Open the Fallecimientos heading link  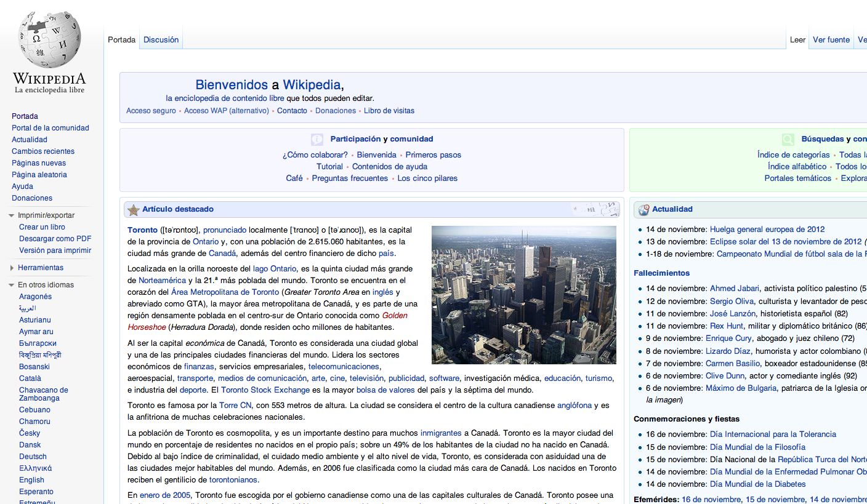pos(661,273)
